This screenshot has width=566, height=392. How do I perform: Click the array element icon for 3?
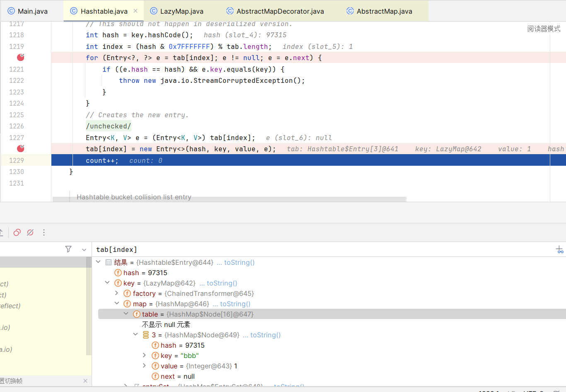(x=146, y=335)
